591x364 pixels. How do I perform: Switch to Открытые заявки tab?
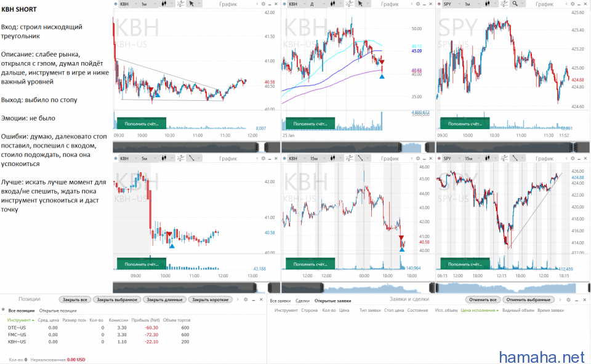(332, 301)
